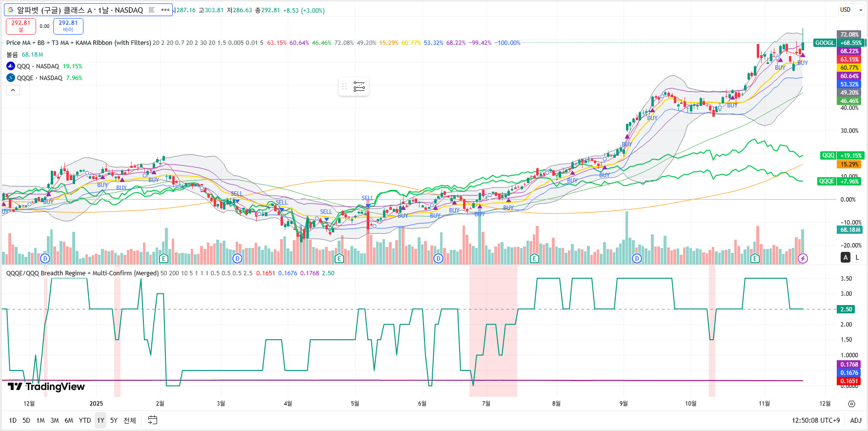Screen dimensions: 868x431
Task: Select the 1Y range tab
Action: tap(101, 420)
